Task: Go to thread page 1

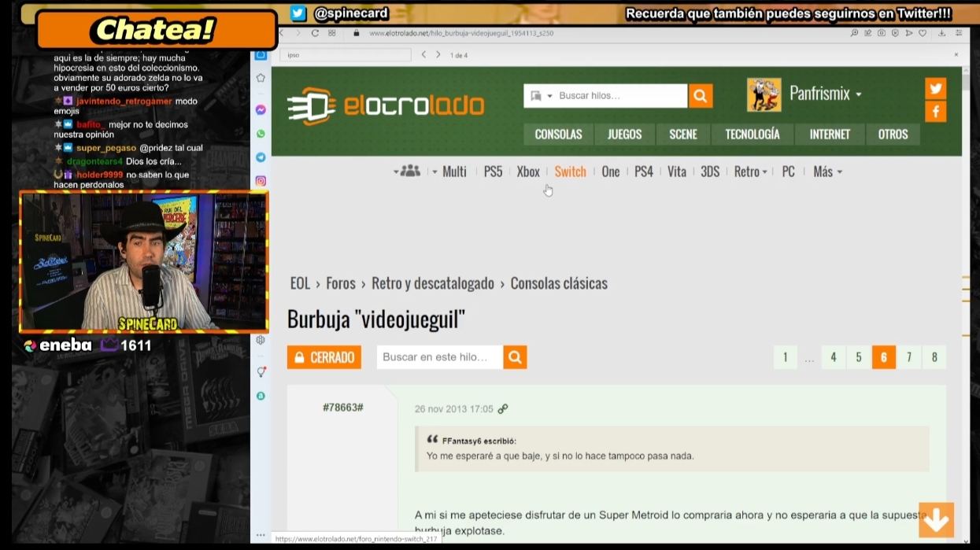Action: pos(785,357)
